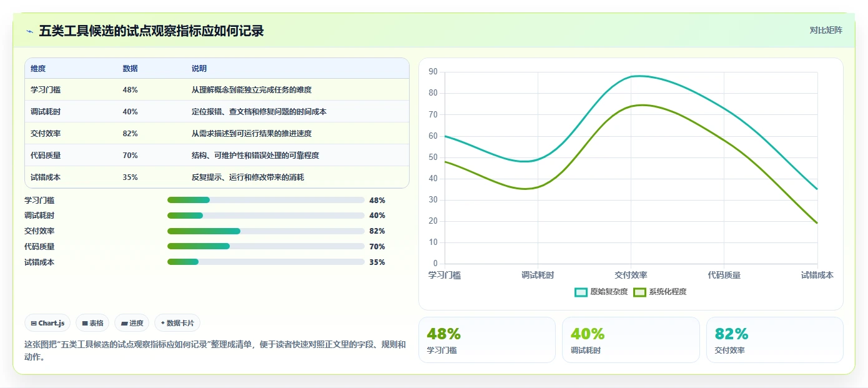Image resolution: width=868 pixels, height=388 pixels.
Task: Click the card title 五类工具候选的试点观察指标应如何记录
Action: coord(151,31)
